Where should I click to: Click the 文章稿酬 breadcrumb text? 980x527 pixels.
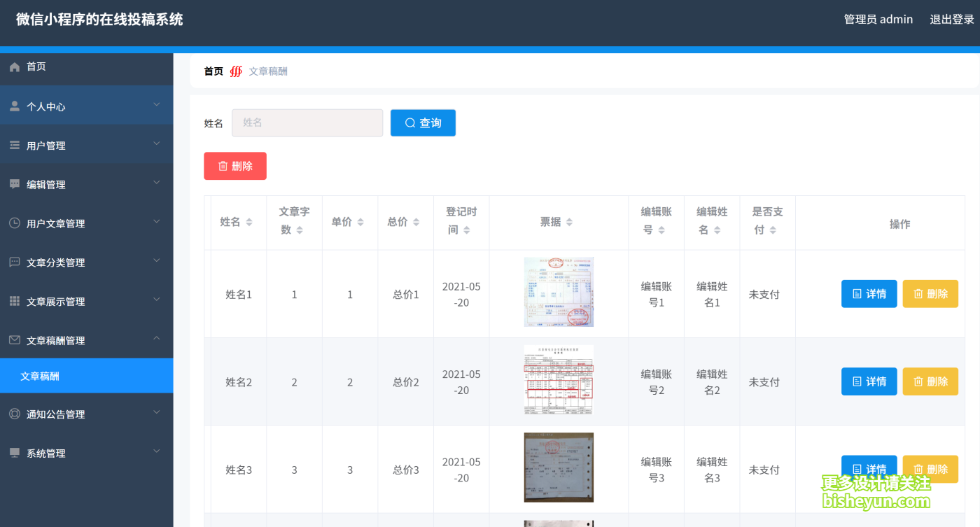point(268,71)
